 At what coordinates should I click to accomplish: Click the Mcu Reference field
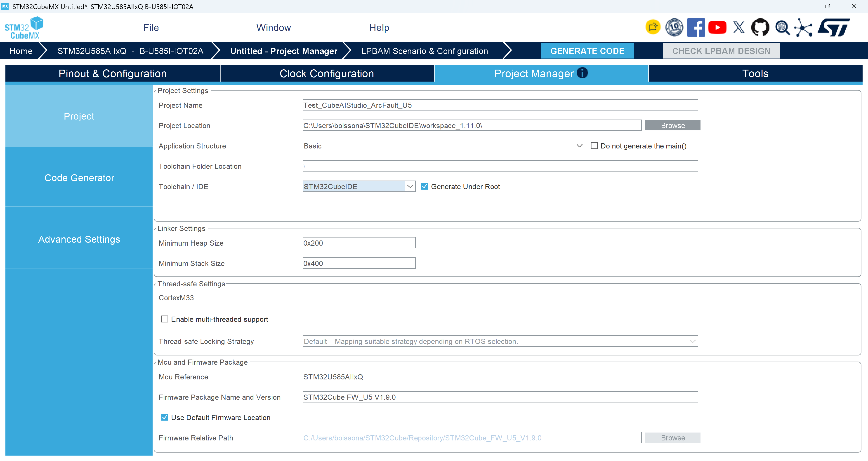tap(500, 376)
